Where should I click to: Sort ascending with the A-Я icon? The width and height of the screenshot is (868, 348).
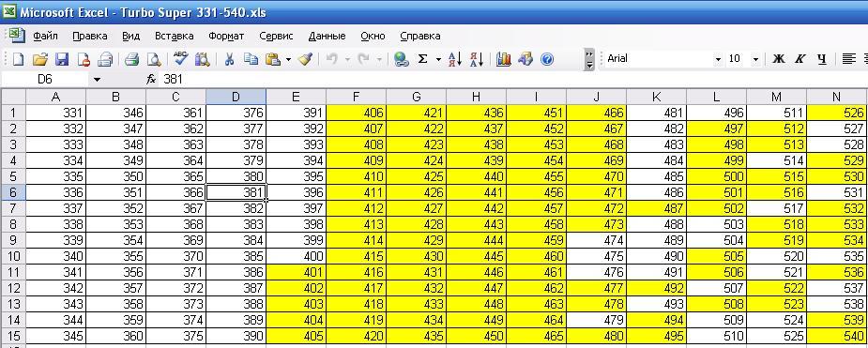(455, 59)
